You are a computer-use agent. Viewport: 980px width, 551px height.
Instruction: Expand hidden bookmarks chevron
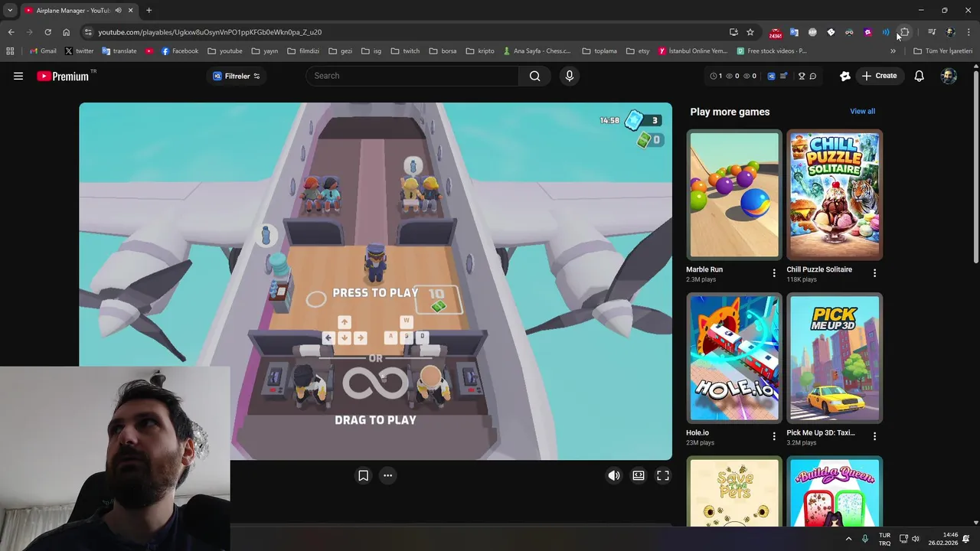[x=893, y=51]
